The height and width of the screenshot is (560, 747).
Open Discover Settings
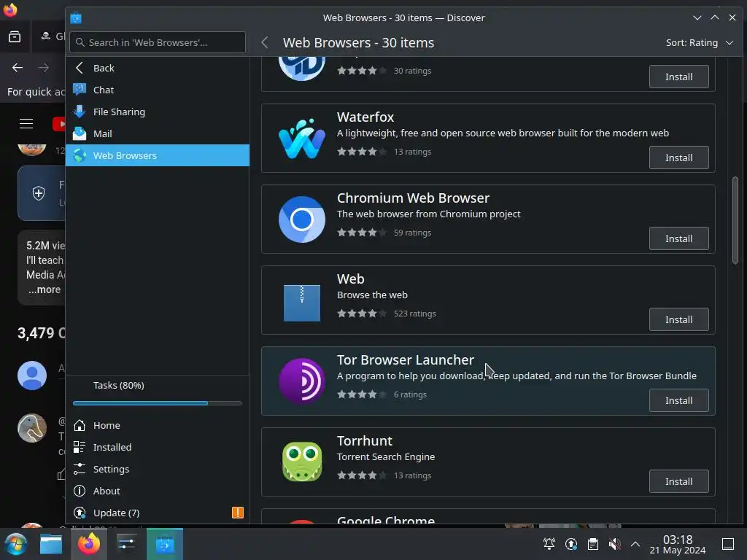[158, 469]
